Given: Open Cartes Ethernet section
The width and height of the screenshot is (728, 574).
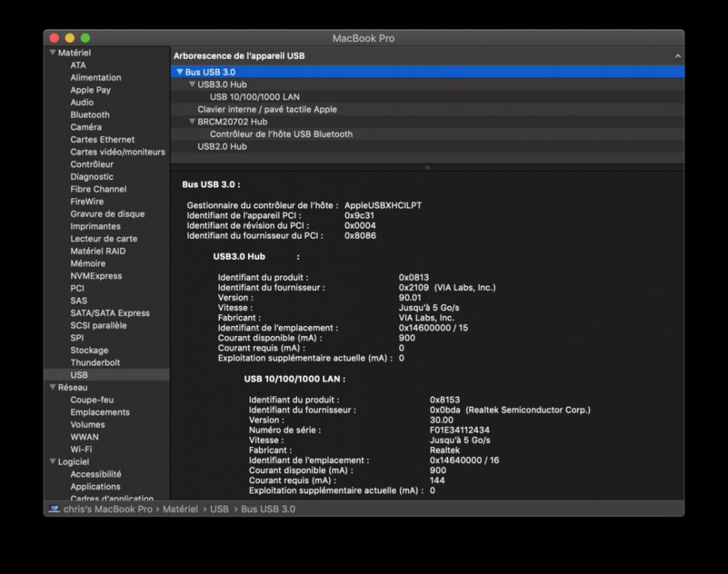Looking at the screenshot, I should (102, 139).
